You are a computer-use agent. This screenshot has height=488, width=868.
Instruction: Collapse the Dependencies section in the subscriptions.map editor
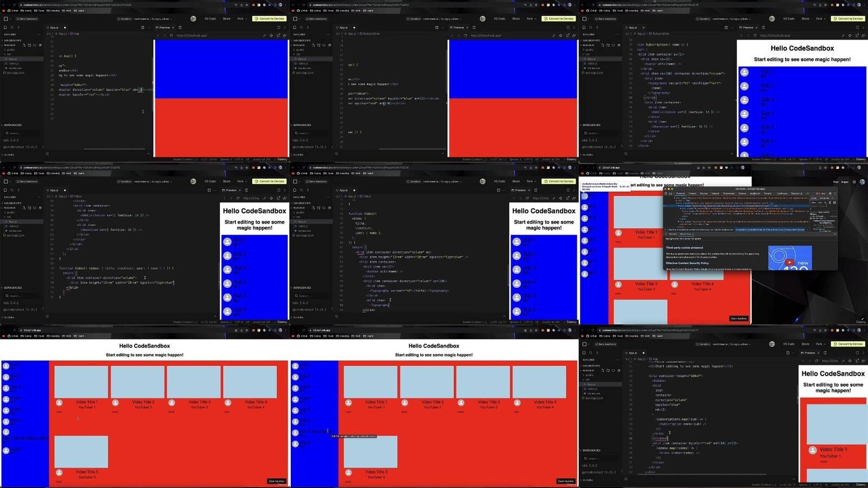(x=592, y=451)
